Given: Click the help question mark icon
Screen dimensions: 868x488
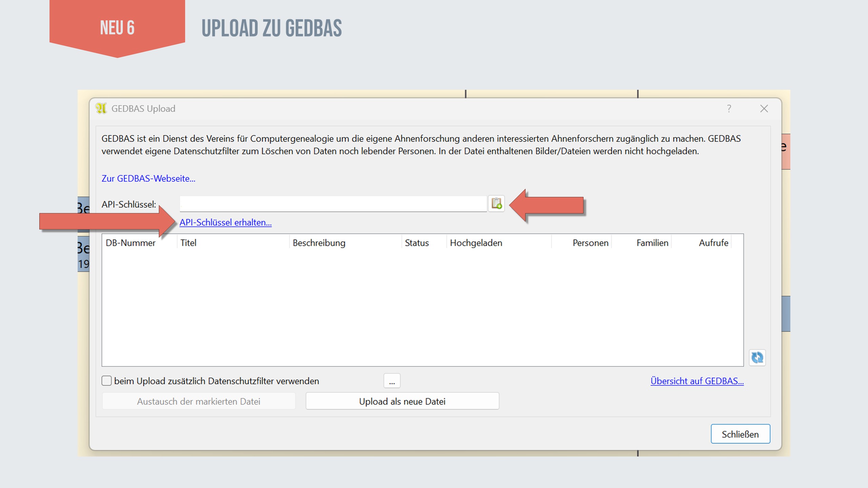Looking at the screenshot, I should coord(729,108).
